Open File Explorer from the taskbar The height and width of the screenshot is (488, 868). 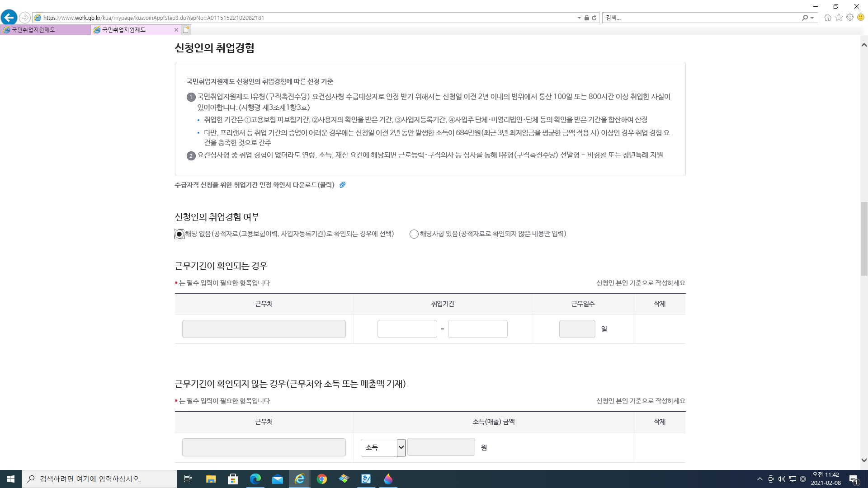click(211, 479)
